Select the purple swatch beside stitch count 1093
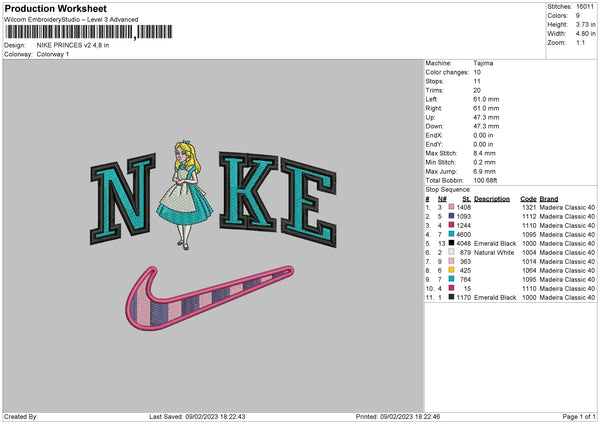600x424 pixels. 451,216
